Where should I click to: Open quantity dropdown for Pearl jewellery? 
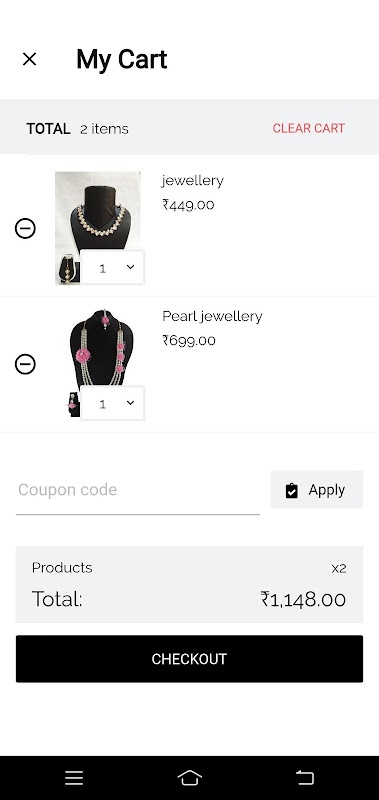click(112, 403)
